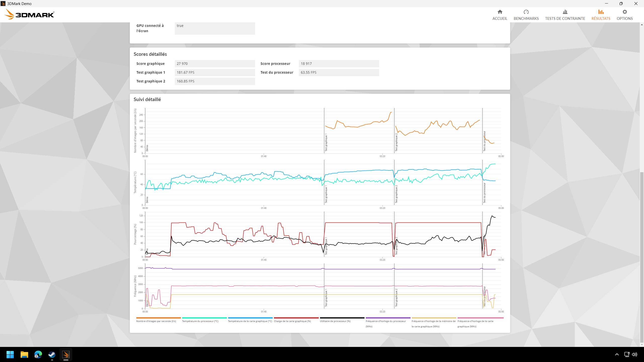This screenshot has height=362, width=644.
Task: Click the 3DMark logo
Action: point(29,14)
